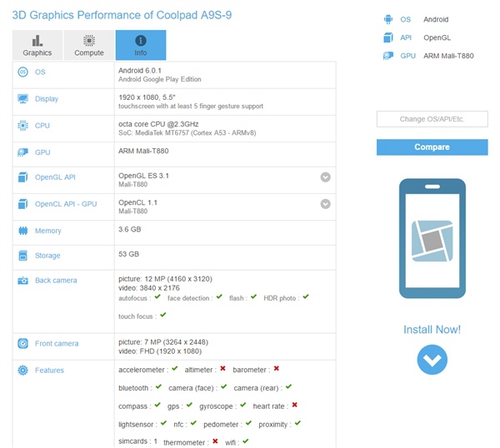Click the Display label link

click(x=47, y=99)
